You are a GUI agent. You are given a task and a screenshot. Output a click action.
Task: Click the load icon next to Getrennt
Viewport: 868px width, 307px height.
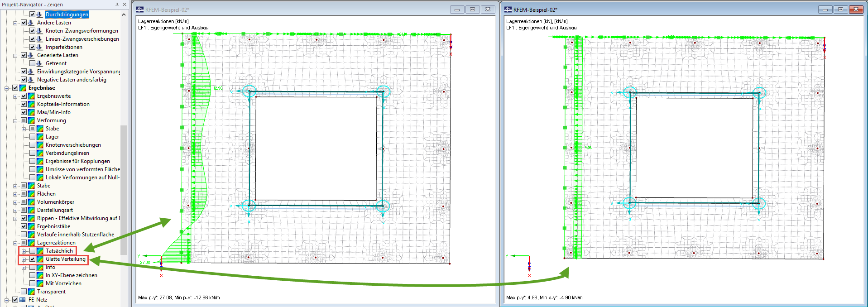point(39,63)
